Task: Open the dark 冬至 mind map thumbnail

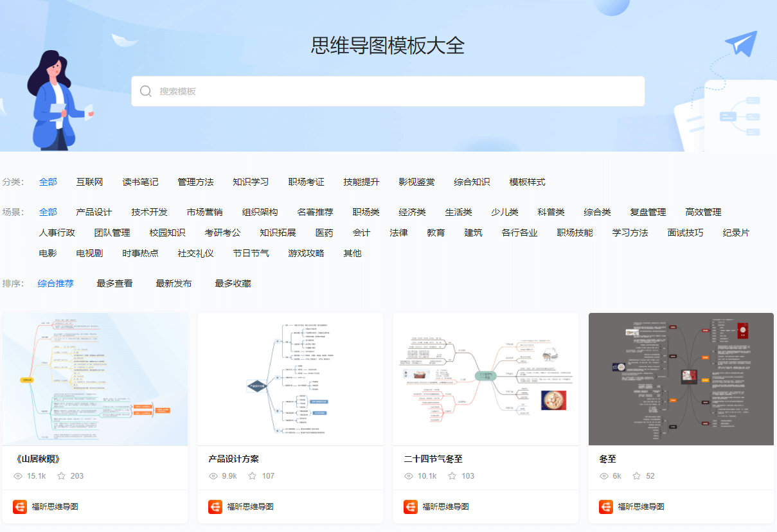Action: point(681,379)
